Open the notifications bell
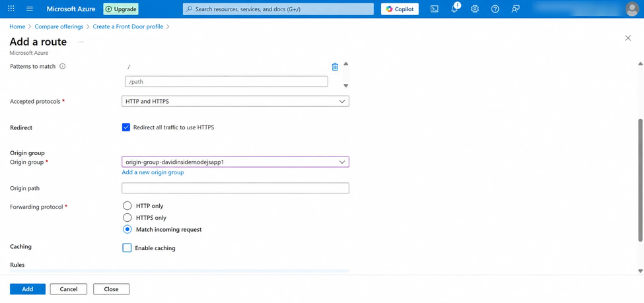 click(454, 9)
